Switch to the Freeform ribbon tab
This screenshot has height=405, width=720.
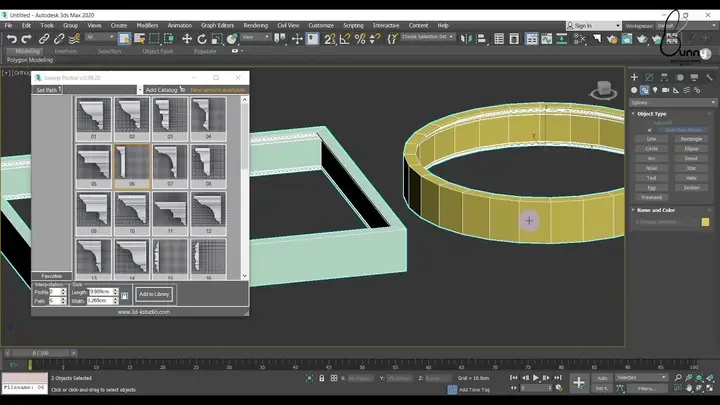(66, 51)
